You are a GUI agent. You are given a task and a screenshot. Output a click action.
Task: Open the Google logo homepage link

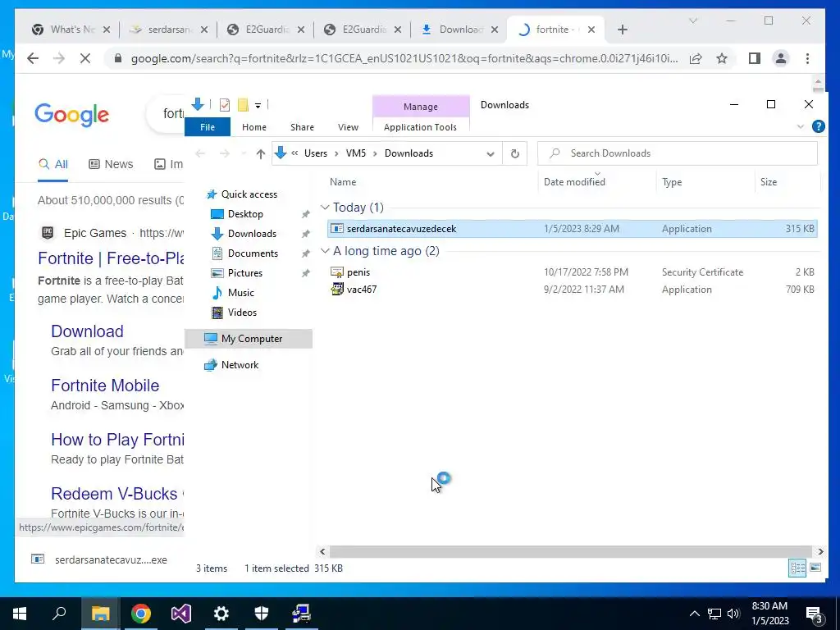[72, 115]
